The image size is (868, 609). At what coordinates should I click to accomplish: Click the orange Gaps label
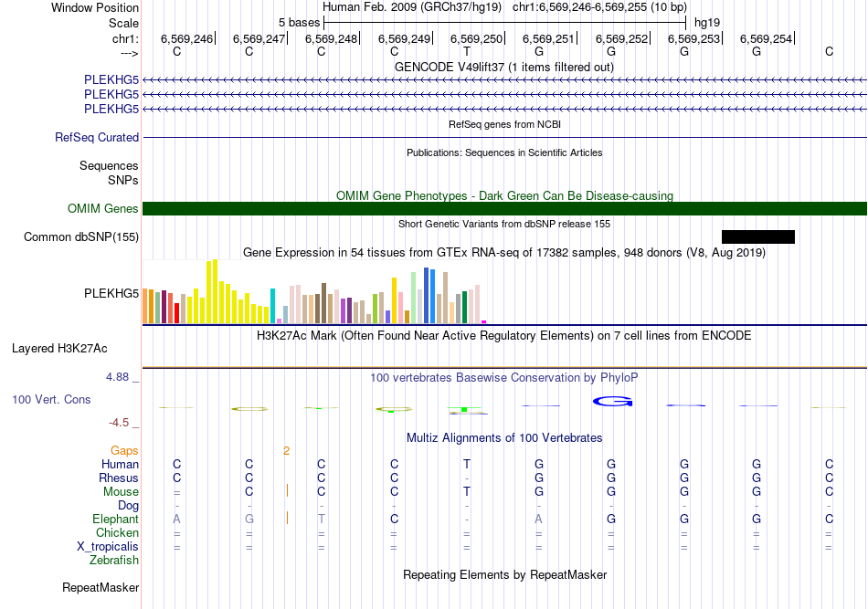124,451
